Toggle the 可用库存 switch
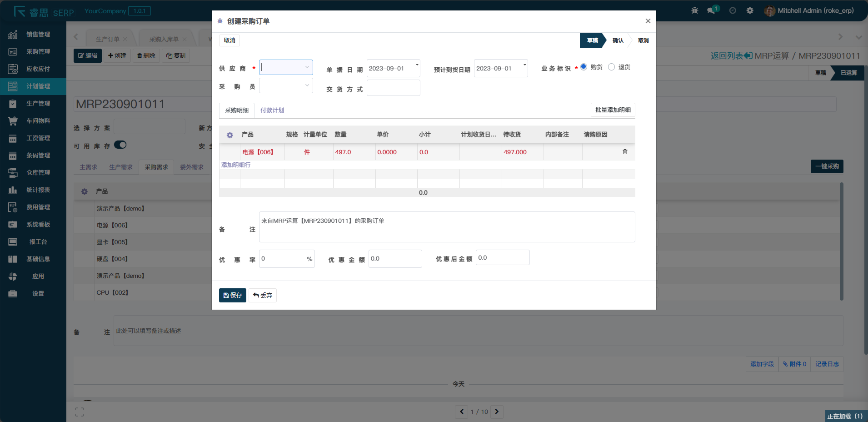Screen dimensions: 868x422 [x=120, y=145]
